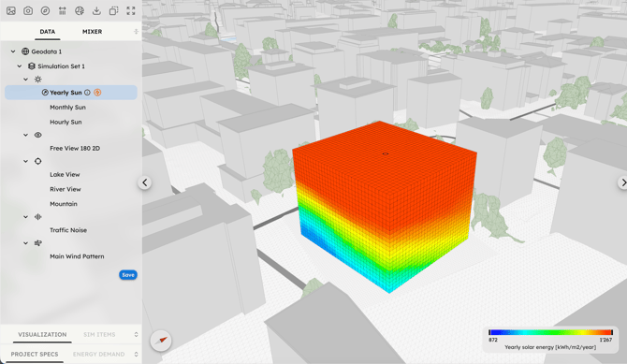The height and width of the screenshot is (364, 627).
Task: Click the solar energy color gradient legend
Action: [550, 332]
